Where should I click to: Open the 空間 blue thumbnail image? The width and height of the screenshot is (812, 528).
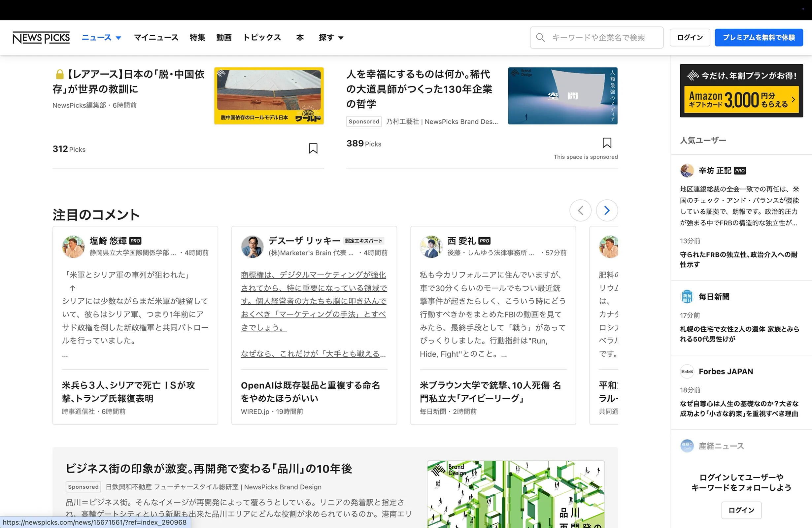click(x=562, y=96)
